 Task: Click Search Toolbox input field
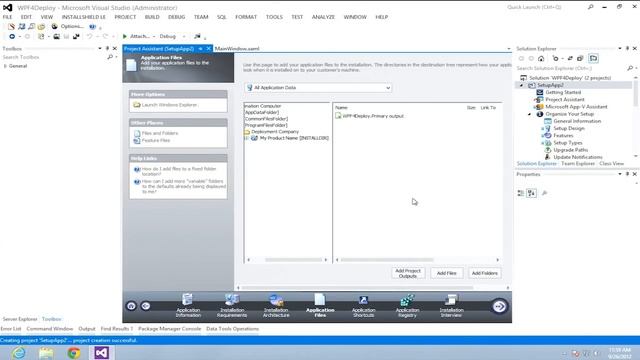click(54, 57)
